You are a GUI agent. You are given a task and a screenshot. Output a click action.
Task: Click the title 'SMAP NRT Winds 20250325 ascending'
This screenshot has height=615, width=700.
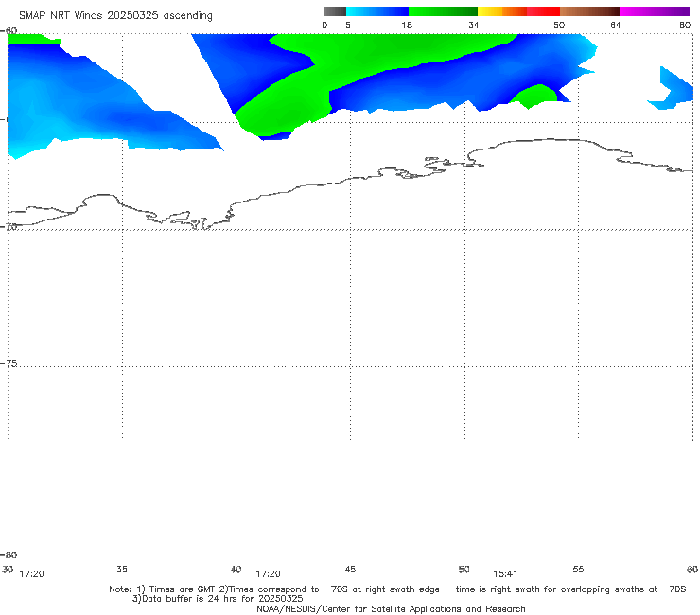tap(115, 15)
